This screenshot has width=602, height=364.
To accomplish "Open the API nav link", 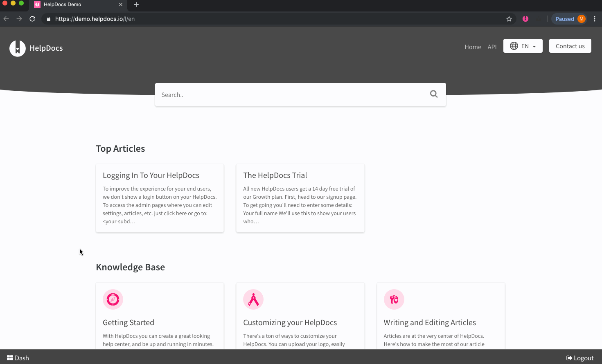I will coord(492,47).
